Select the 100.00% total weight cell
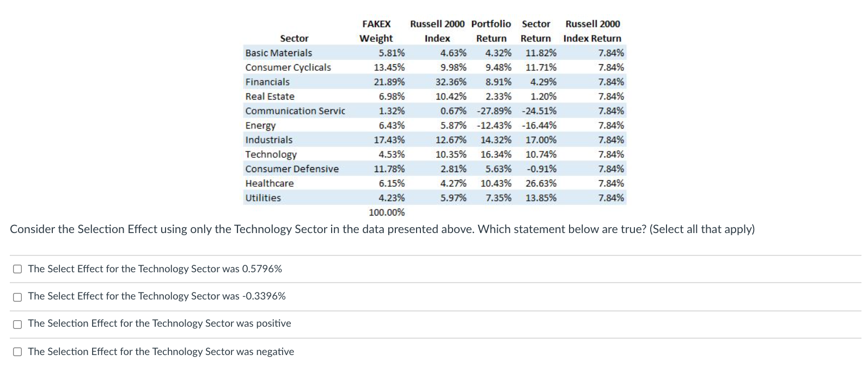Screen dimensions: 868x379 [x=387, y=212]
